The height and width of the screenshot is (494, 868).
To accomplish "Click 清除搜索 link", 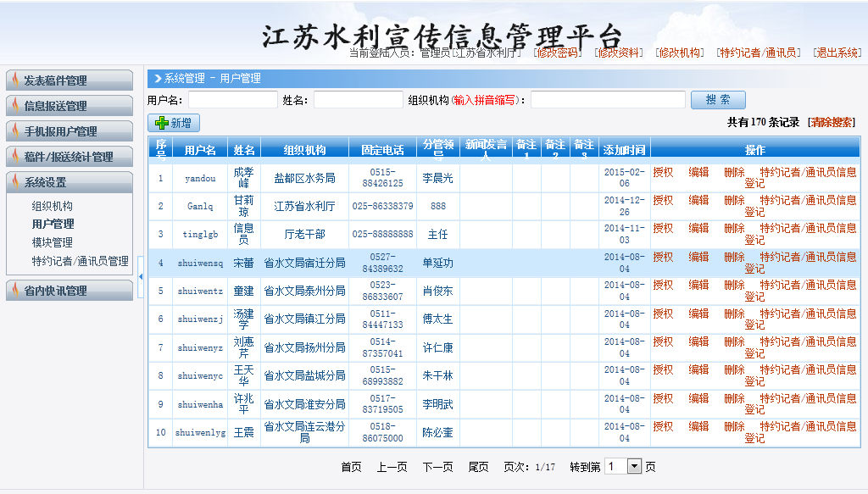I will pos(832,122).
